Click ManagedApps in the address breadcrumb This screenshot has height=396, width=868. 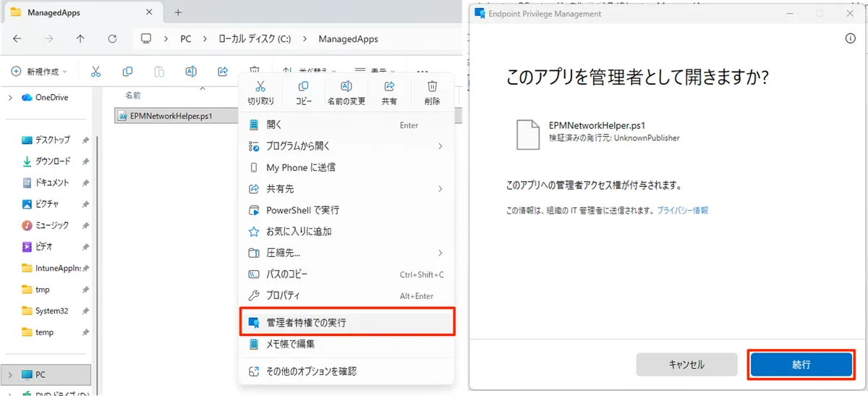348,39
